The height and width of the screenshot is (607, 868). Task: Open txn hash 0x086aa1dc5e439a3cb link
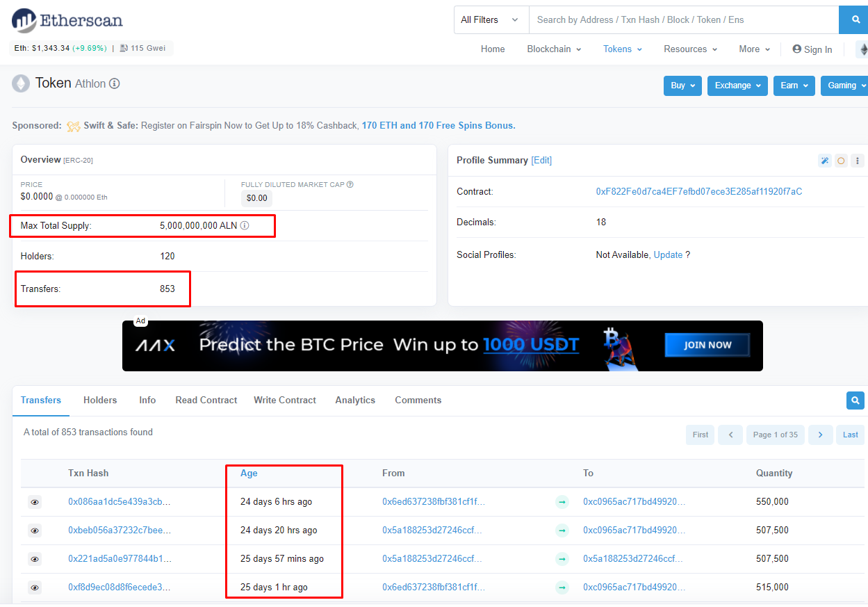[120, 502]
